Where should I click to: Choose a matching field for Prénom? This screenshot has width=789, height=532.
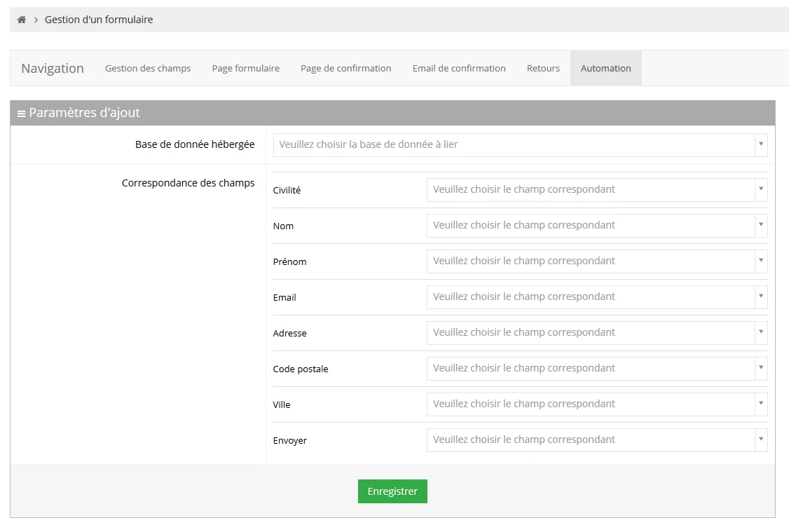[x=596, y=261]
